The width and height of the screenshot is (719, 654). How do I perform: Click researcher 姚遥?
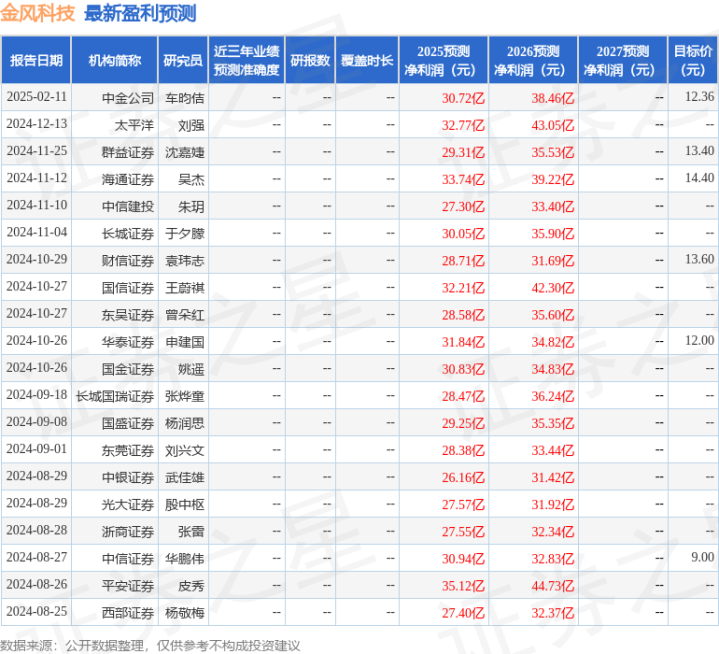pos(191,369)
